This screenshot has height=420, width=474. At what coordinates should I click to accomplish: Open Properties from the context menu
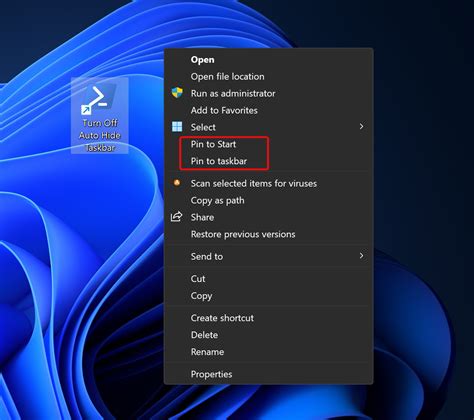click(269, 374)
